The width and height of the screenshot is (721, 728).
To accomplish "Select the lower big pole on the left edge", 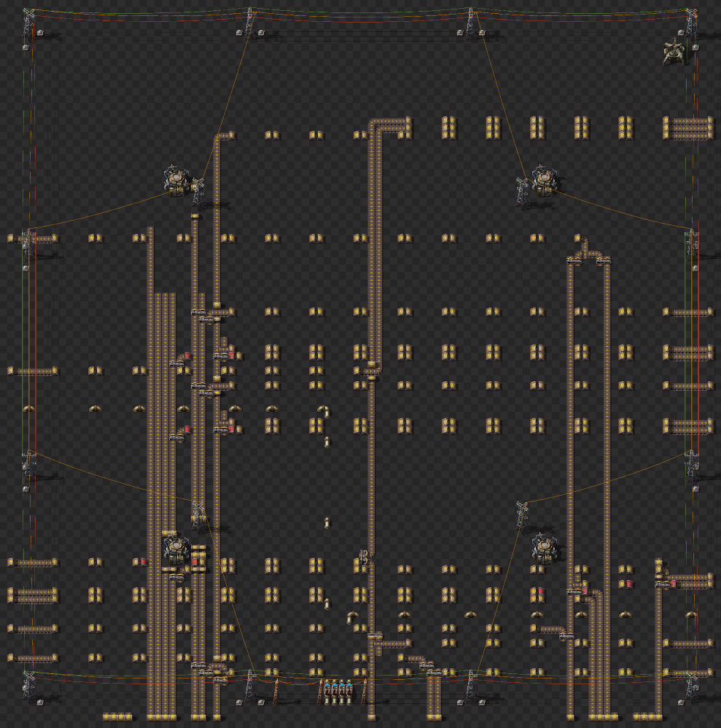I will click(29, 463).
